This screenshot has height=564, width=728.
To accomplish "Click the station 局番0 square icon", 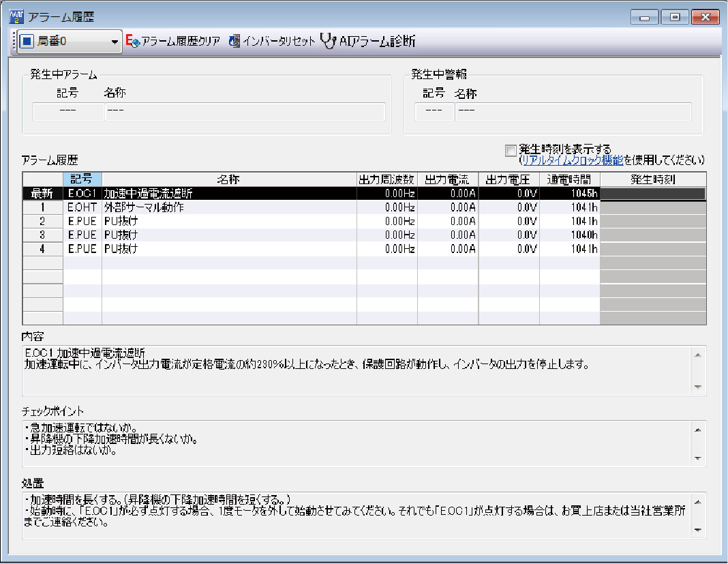I will (27, 42).
